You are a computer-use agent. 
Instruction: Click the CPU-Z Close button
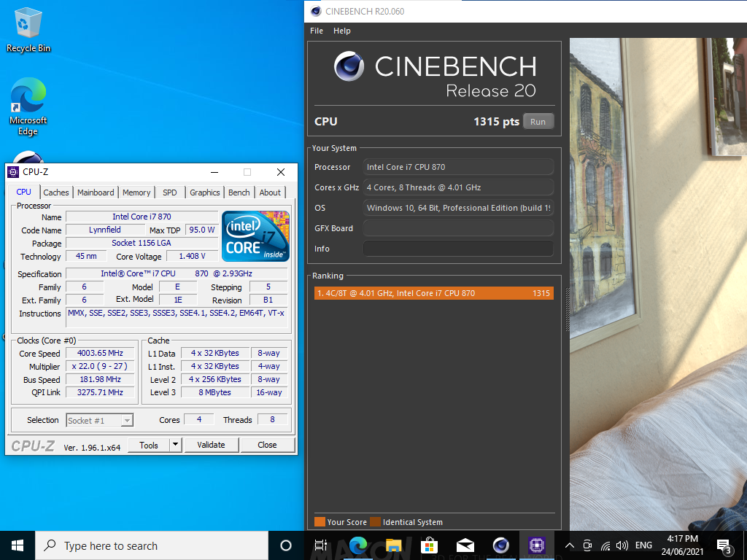point(267,445)
